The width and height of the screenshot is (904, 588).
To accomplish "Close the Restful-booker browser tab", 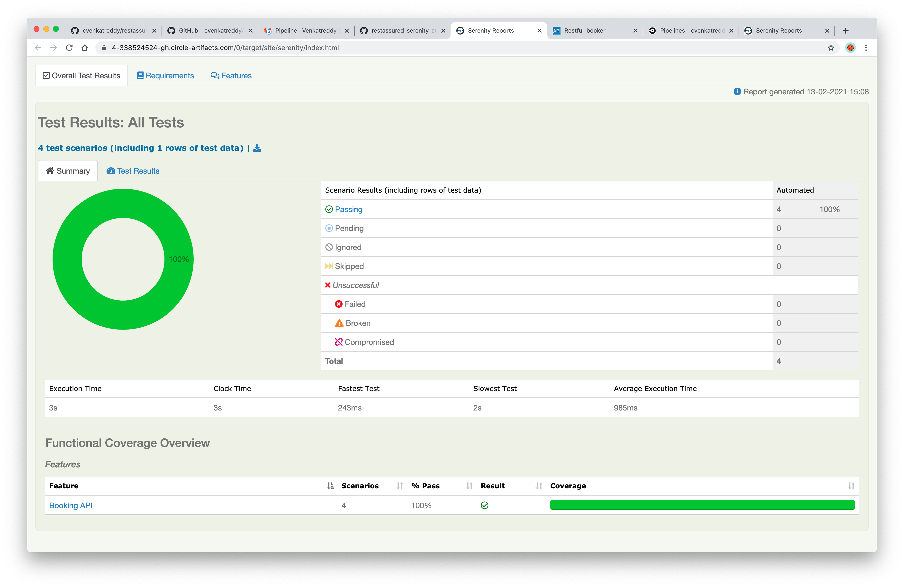I will tap(635, 31).
